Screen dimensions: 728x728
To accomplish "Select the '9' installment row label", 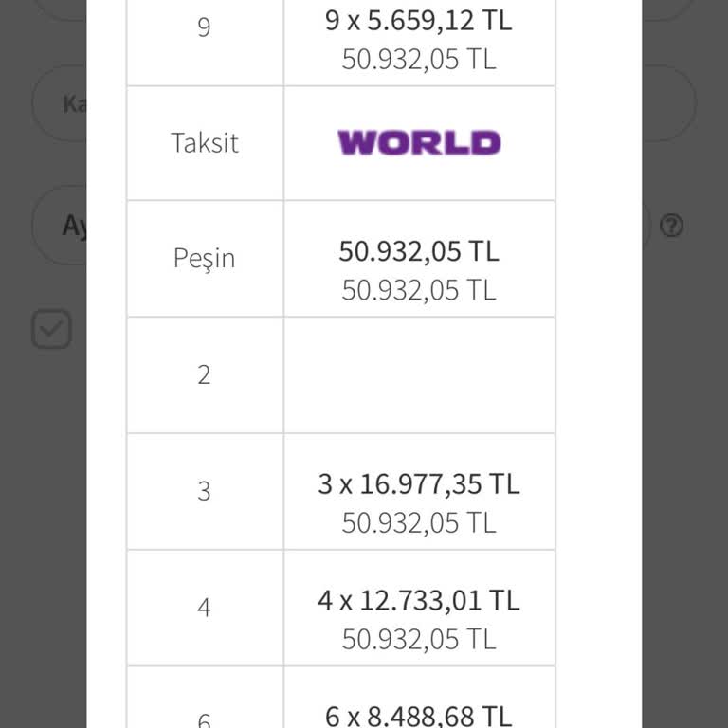I will pyautogui.click(x=205, y=27).
